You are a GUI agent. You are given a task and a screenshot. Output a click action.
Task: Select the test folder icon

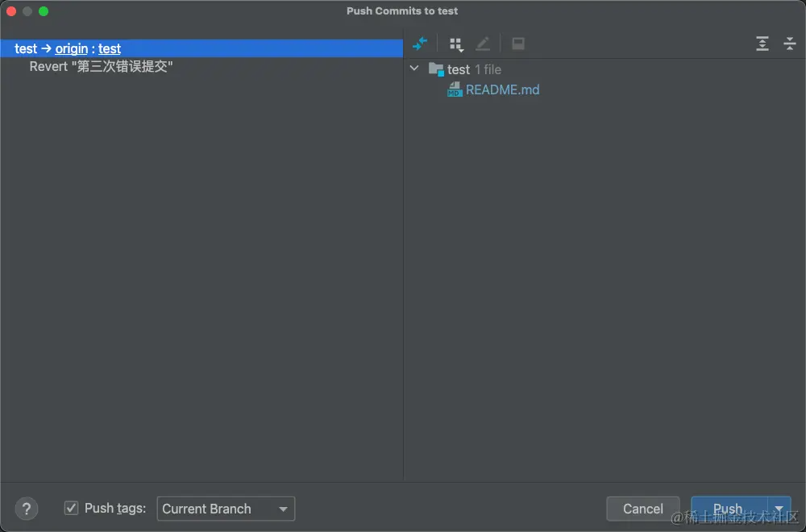tap(436, 69)
